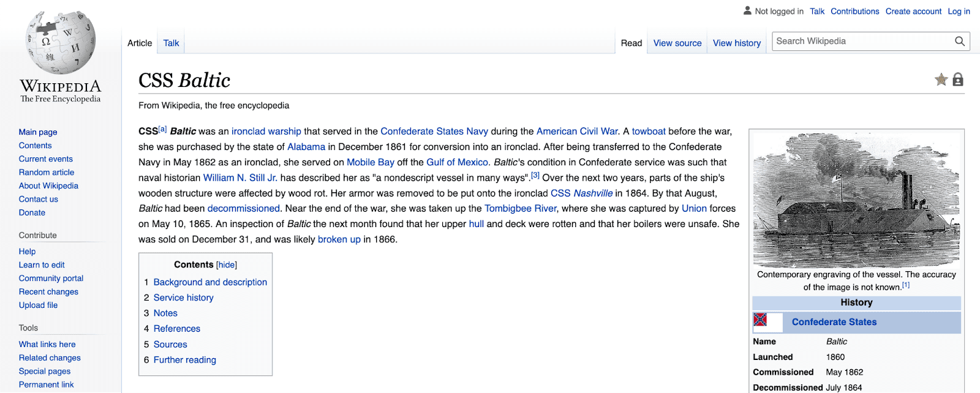980x393 pixels.
Task: Click the Wikipedia globe logo
Action: (60, 42)
